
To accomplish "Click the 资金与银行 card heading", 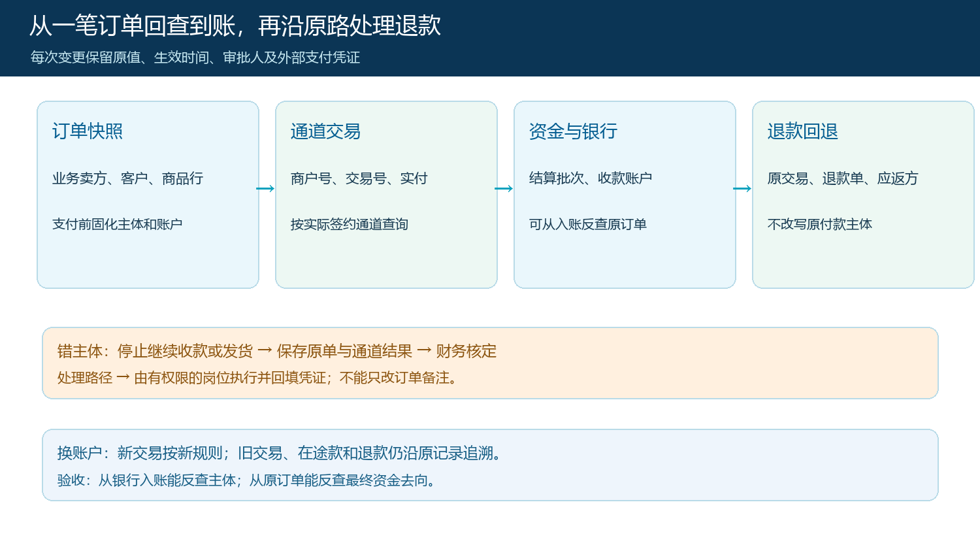I will [573, 131].
